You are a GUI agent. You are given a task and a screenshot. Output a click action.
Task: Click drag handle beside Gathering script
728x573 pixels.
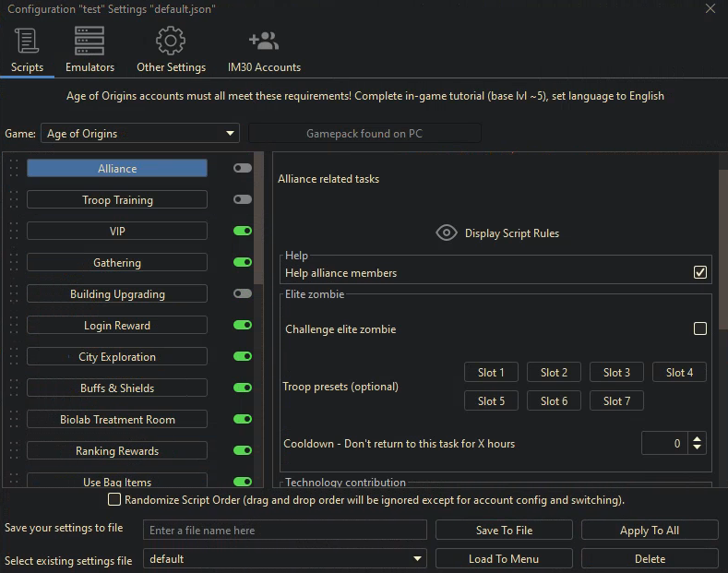click(x=13, y=263)
